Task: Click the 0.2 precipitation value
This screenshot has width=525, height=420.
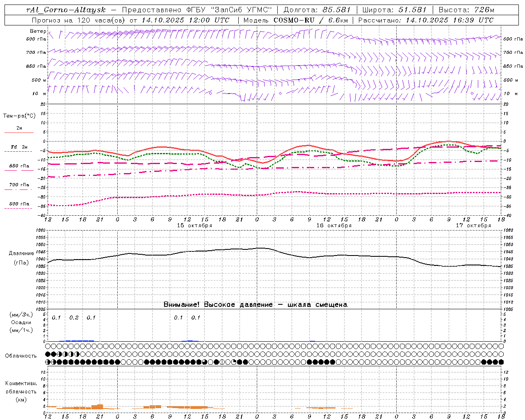Action: 74,318
